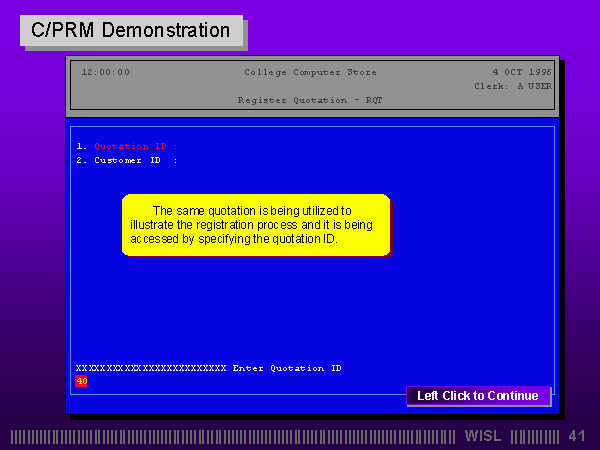Click the slide number 41
Screen dimensions: 600x450
point(576,436)
